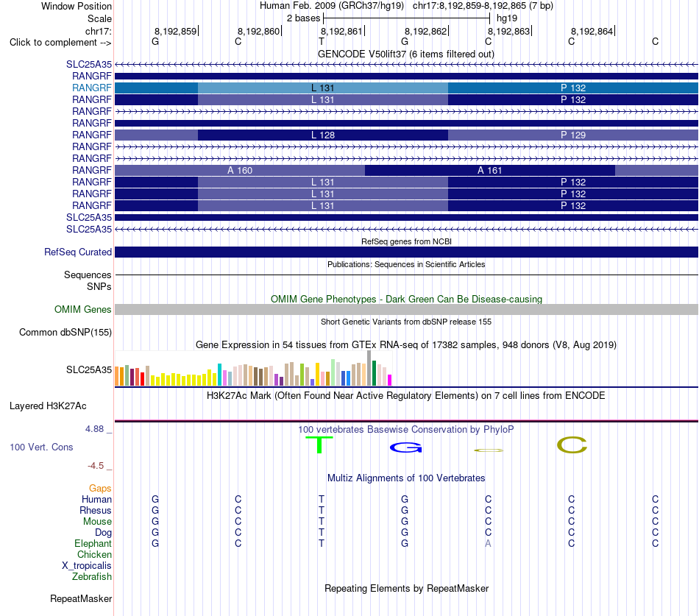The height and width of the screenshot is (616, 699).
Task: Click the green T conservation logo
Action: point(319,445)
